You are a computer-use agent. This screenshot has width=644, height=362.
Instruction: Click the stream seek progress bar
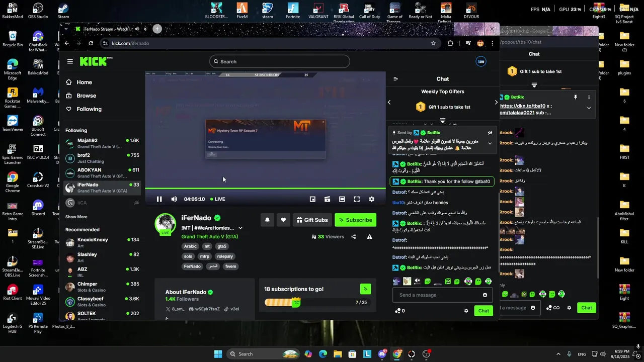click(x=265, y=188)
